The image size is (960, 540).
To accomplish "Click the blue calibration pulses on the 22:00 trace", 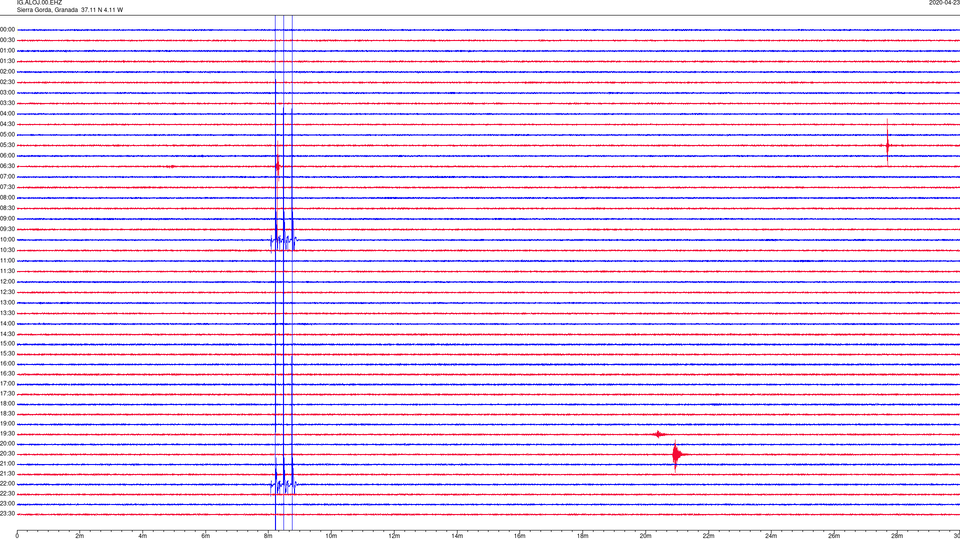I will coord(283,484).
